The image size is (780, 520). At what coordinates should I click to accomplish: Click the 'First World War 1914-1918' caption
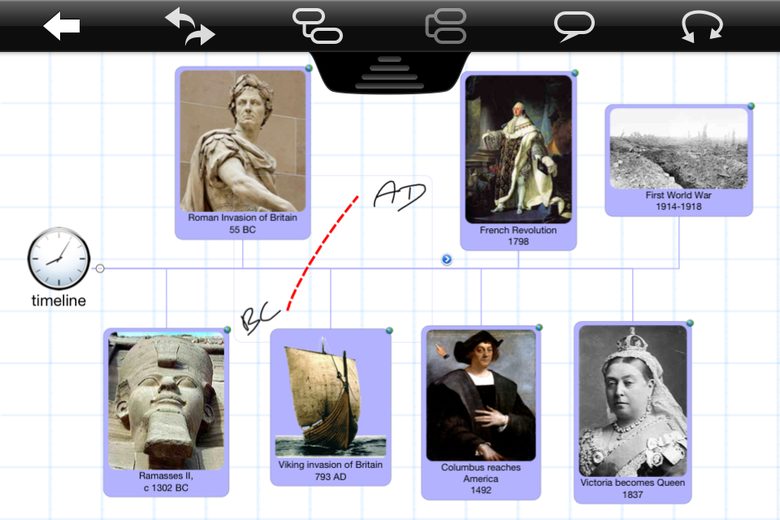[x=679, y=201]
